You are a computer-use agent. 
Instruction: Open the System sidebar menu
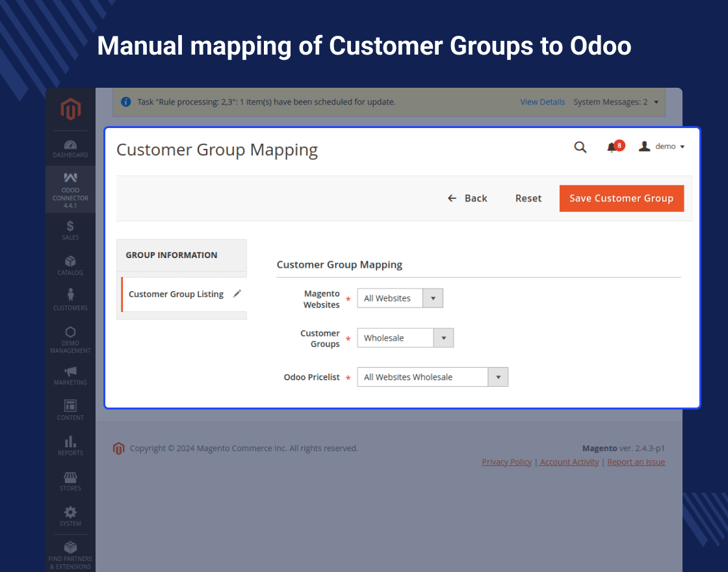coord(71,516)
